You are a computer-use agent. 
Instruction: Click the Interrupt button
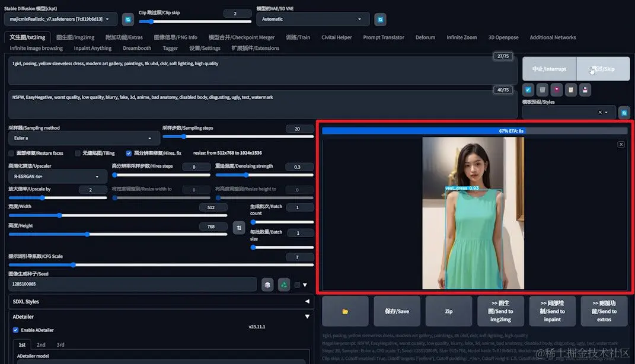549,69
